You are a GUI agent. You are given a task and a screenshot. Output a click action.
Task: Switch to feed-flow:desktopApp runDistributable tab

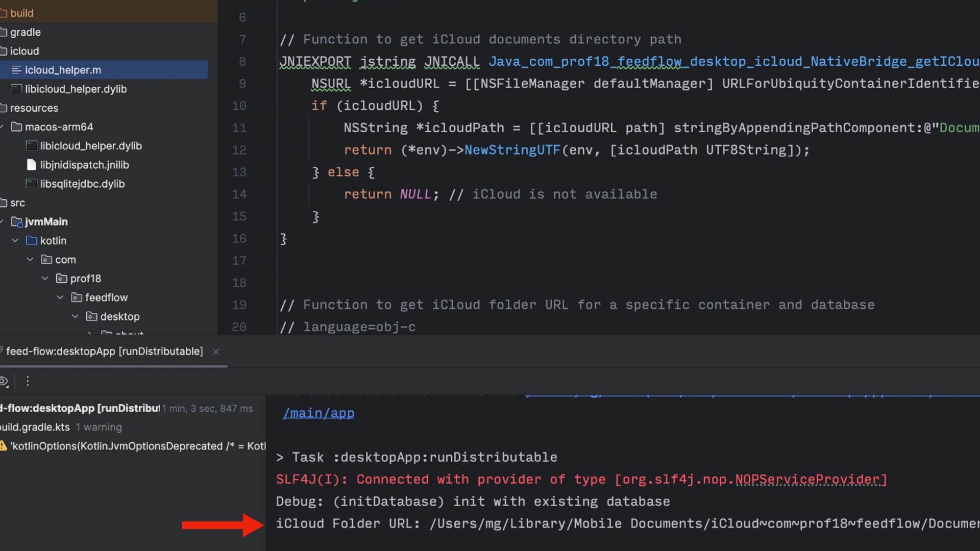pyautogui.click(x=104, y=352)
